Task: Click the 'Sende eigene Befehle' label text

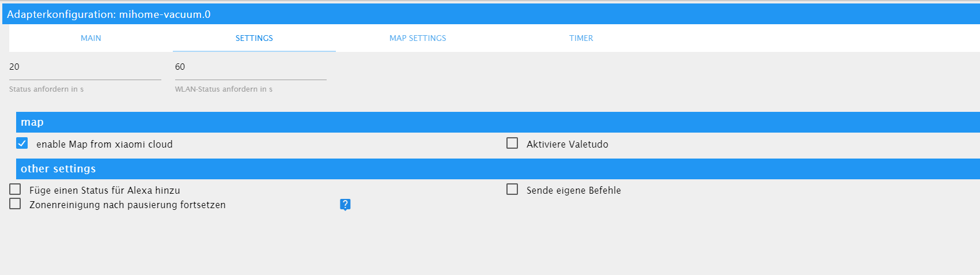Action: pyautogui.click(x=573, y=190)
